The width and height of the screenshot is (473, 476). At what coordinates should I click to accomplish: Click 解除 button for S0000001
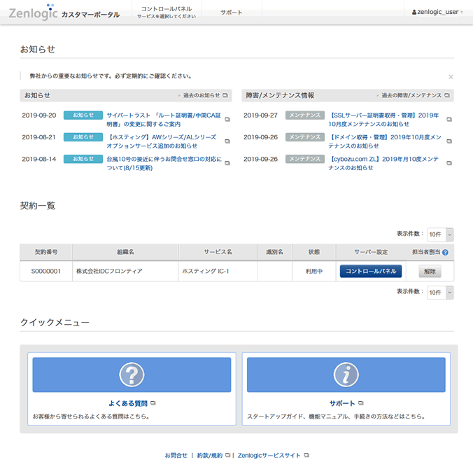[430, 271]
